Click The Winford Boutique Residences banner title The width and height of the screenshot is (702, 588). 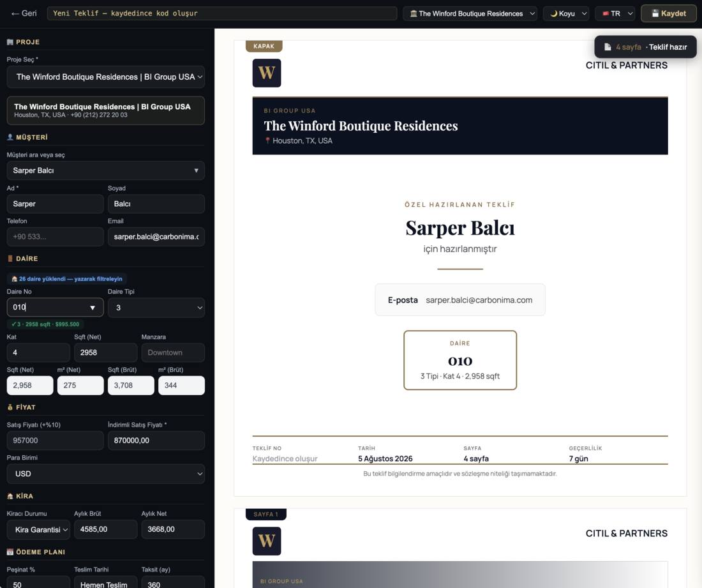tap(361, 126)
